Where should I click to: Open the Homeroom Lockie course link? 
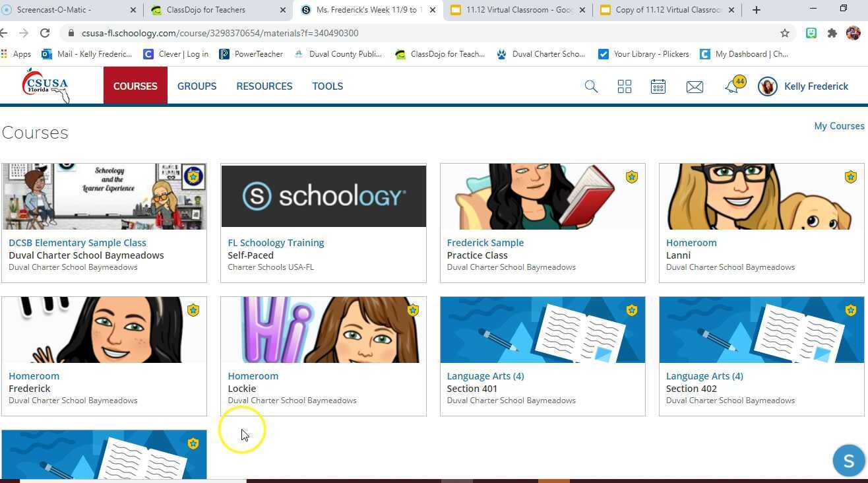pyautogui.click(x=253, y=376)
